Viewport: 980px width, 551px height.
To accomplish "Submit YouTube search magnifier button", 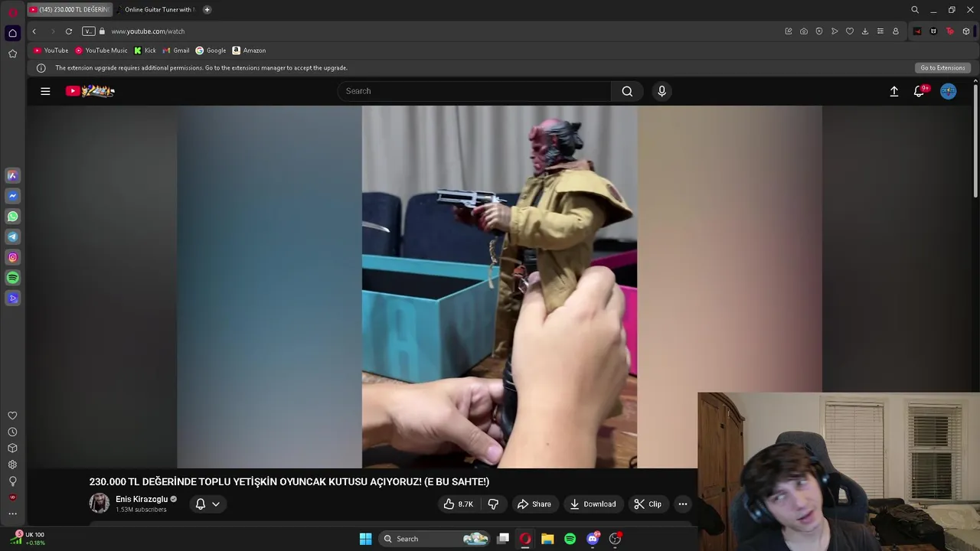I will pos(627,91).
